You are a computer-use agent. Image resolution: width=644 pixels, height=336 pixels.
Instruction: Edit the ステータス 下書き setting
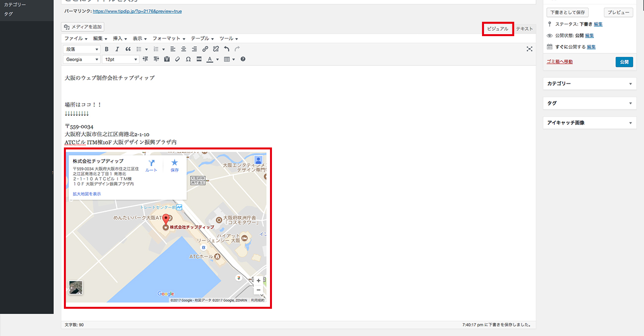pyautogui.click(x=598, y=24)
